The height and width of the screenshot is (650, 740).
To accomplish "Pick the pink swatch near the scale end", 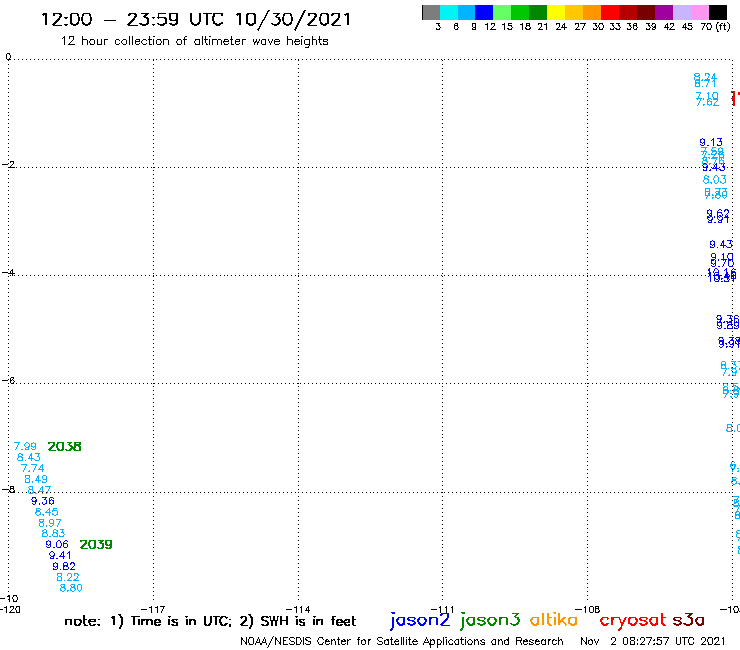I will click(x=699, y=12).
